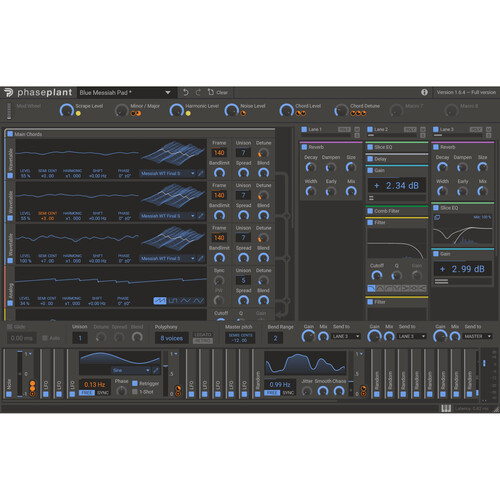Click the orange modulation dot under Noise Level

(x=243, y=113)
